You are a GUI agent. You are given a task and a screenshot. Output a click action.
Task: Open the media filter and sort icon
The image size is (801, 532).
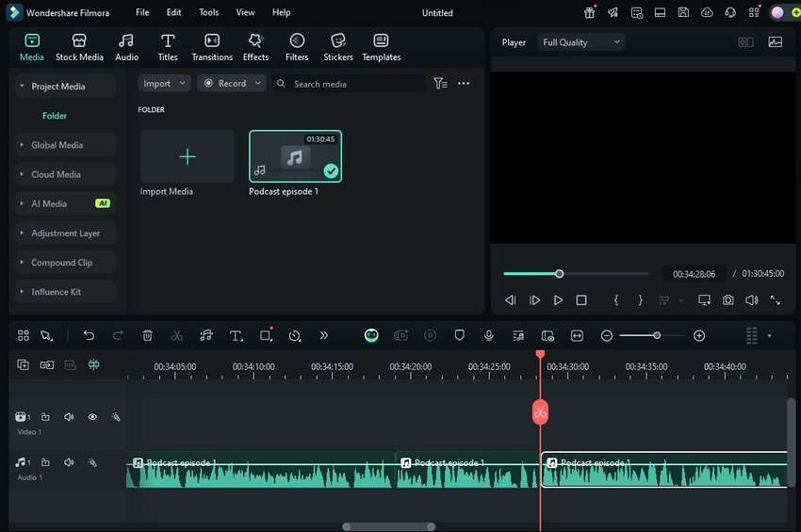coord(440,83)
